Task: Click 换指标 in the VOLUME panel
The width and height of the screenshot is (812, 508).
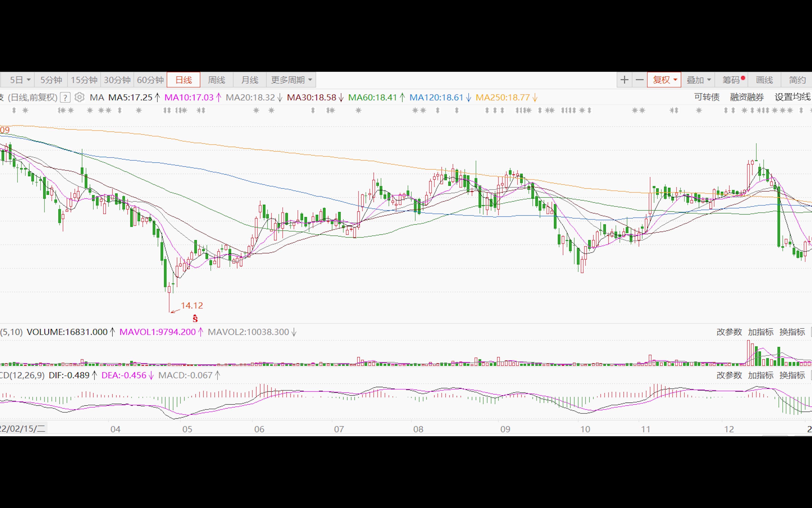Action: (x=792, y=332)
